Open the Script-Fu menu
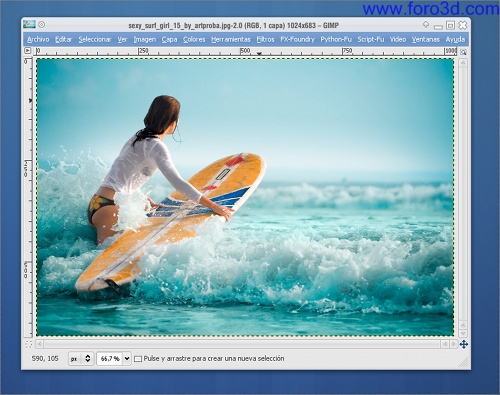 (371, 39)
